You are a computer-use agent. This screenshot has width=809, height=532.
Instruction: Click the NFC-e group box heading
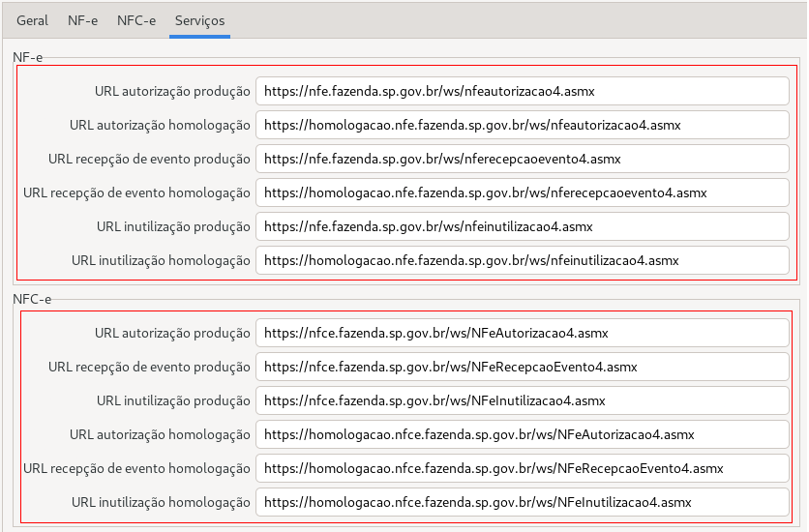(32, 299)
